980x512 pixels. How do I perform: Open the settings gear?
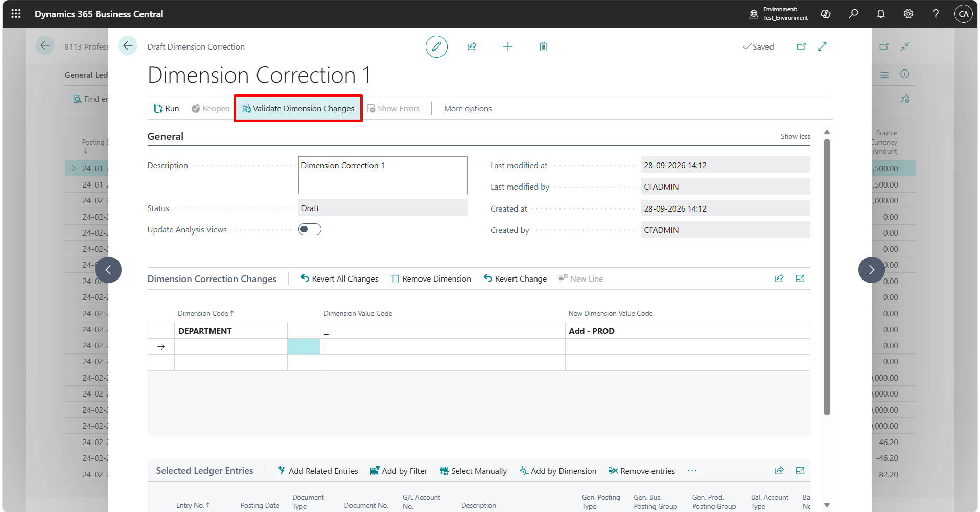click(x=908, y=14)
